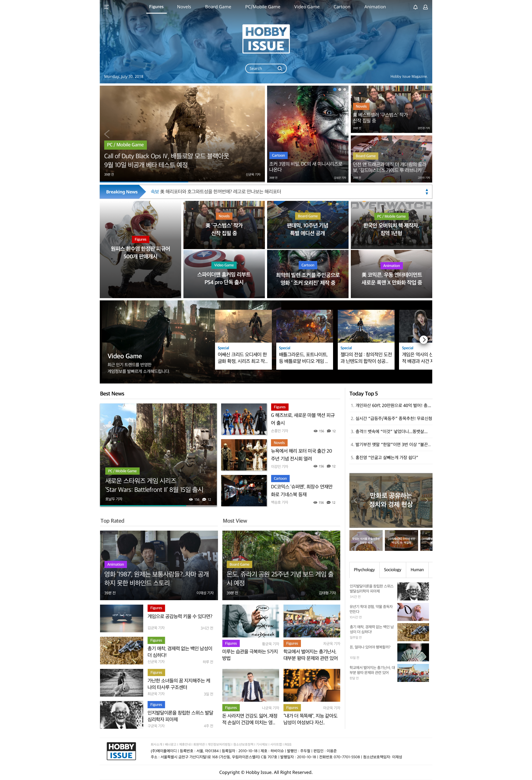Screen dimensions: 532x780
Task: Click the search magnifier icon
Action: pyautogui.click(x=280, y=68)
